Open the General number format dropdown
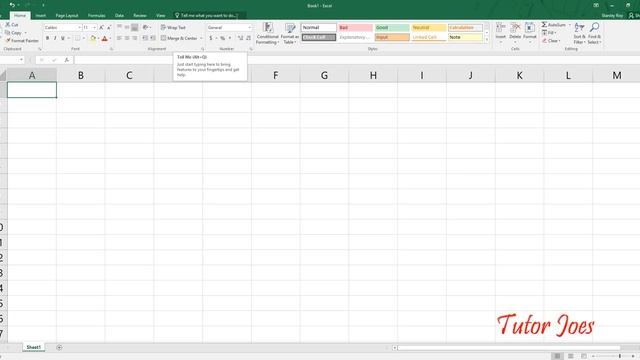Viewport: 640px width, 360px height. click(249, 27)
